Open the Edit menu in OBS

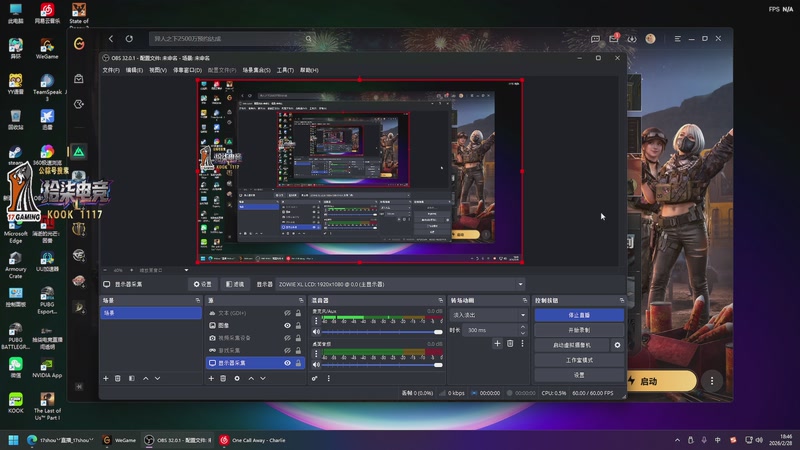click(134, 70)
